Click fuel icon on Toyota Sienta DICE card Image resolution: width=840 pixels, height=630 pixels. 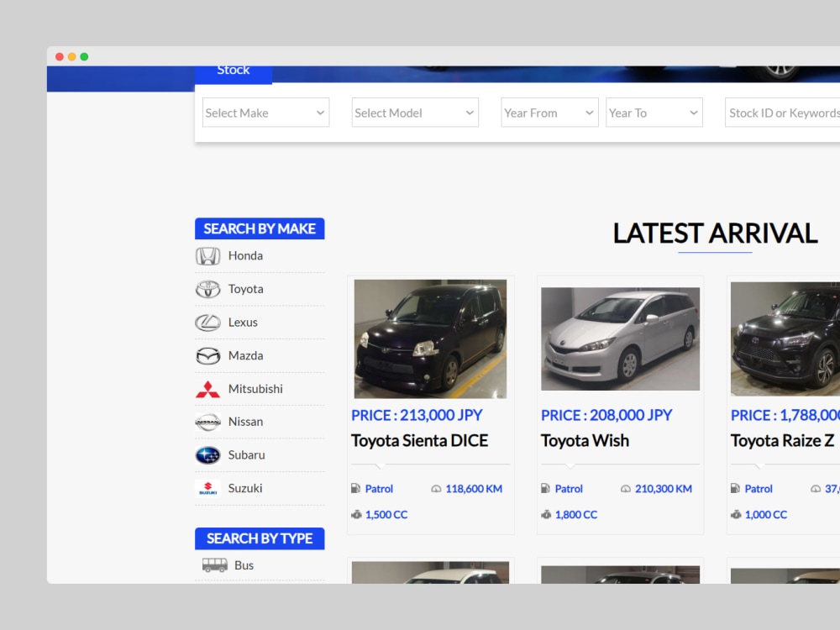click(x=355, y=489)
